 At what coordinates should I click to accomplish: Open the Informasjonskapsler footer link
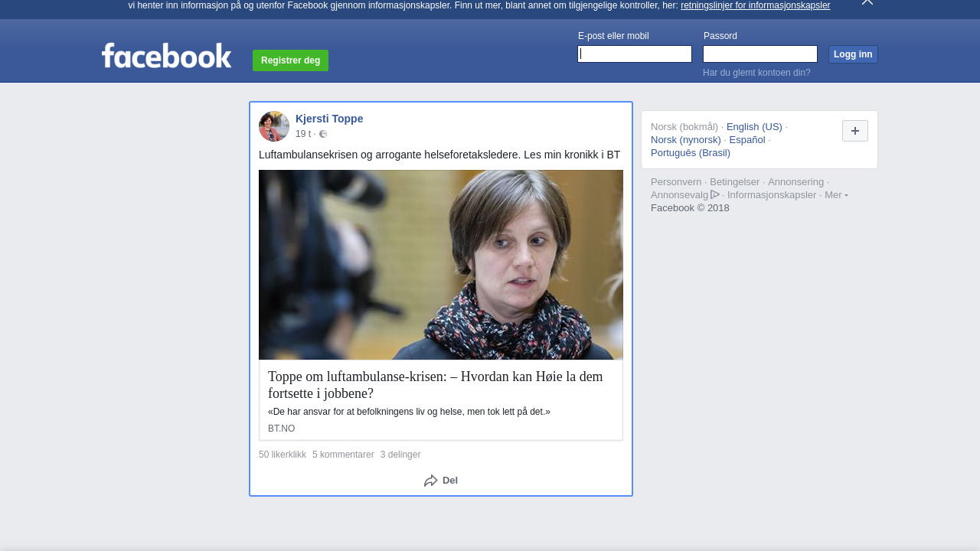(772, 195)
